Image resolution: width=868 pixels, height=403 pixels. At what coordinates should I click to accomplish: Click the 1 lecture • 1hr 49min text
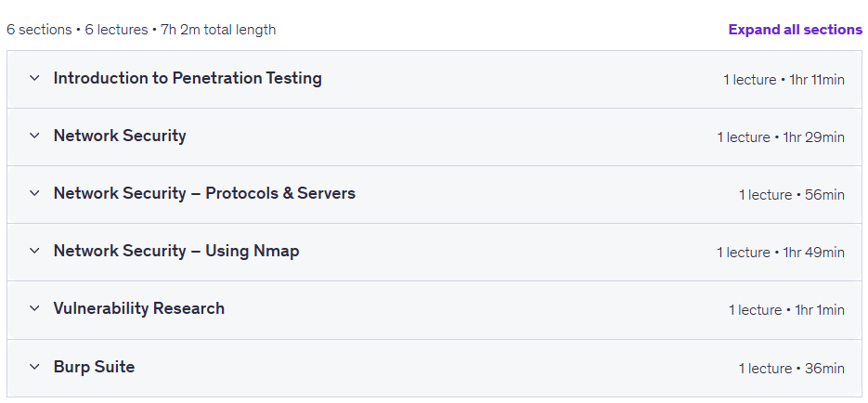(781, 253)
